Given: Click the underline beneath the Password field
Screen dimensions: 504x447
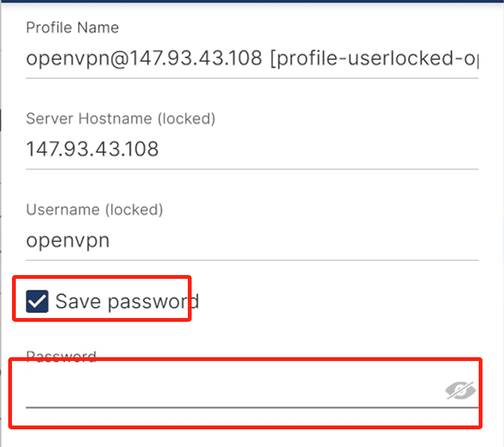Looking at the screenshot, I should point(252,407).
